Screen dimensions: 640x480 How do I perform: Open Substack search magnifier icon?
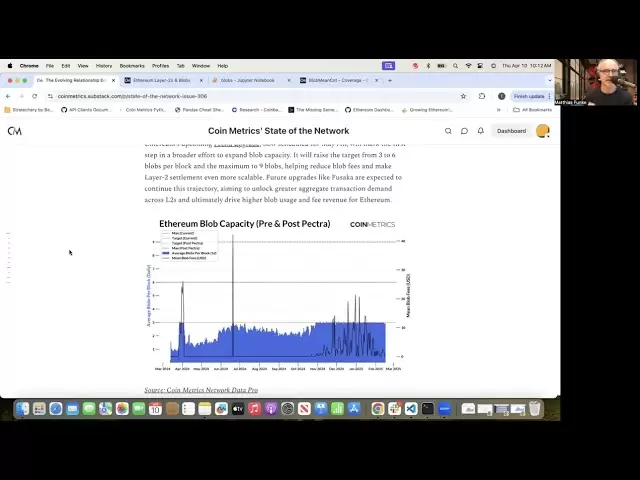tap(448, 131)
